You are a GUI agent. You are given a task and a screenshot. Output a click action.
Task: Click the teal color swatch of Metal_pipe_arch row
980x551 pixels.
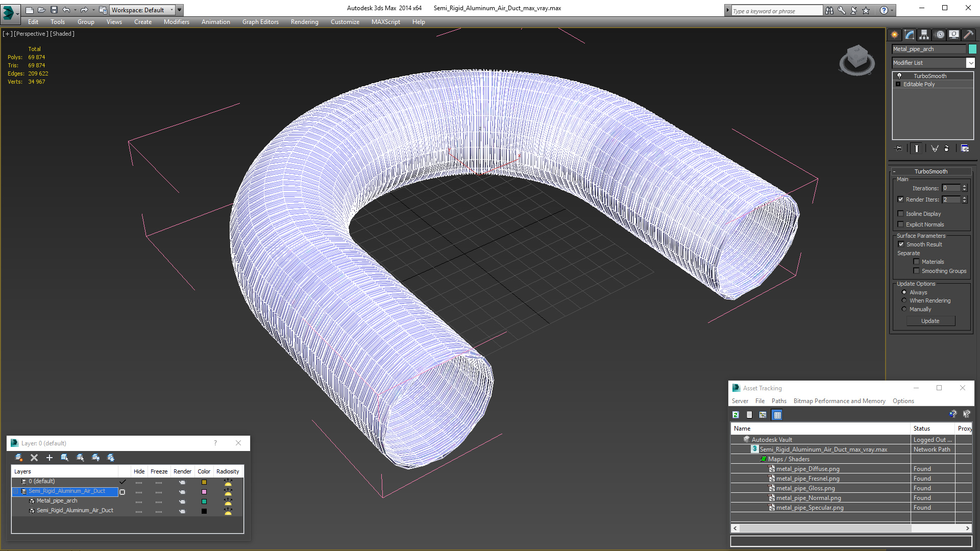[x=204, y=502]
